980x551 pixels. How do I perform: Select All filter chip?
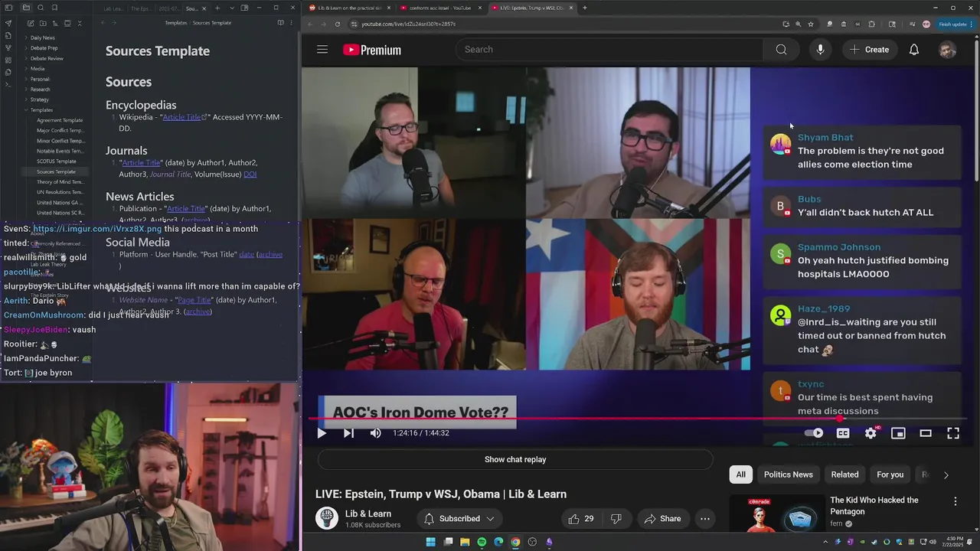click(740, 474)
